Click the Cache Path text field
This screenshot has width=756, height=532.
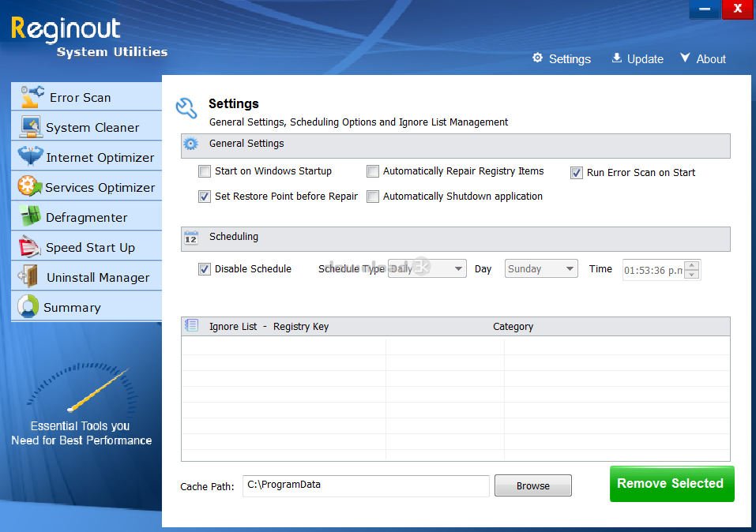(366, 485)
